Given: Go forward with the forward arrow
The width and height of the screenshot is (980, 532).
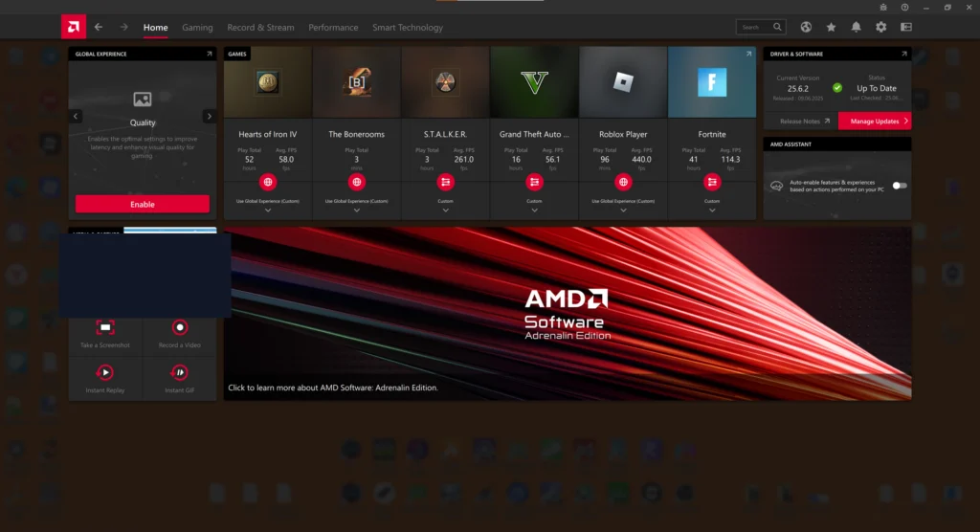Looking at the screenshot, I should point(123,27).
